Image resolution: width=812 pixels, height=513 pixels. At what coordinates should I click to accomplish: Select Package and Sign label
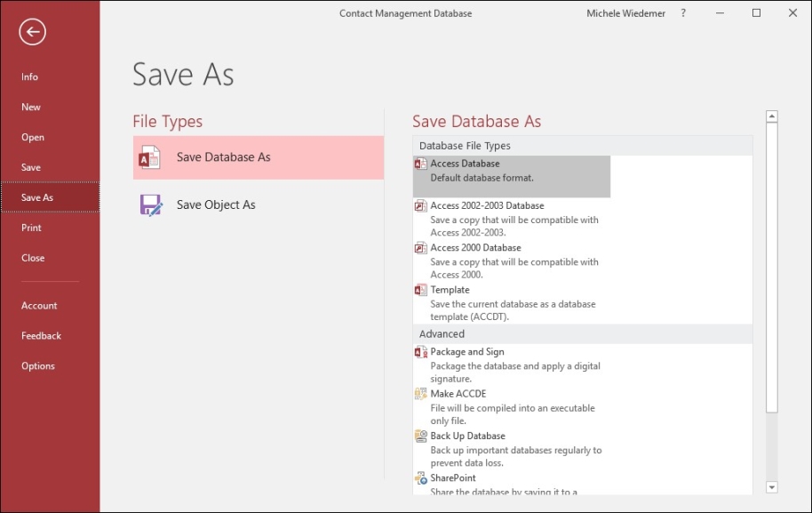(x=467, y=352)
